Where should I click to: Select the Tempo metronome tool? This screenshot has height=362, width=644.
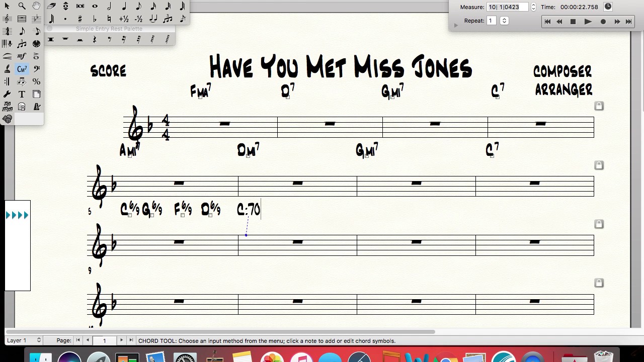[x=36, y=107]
